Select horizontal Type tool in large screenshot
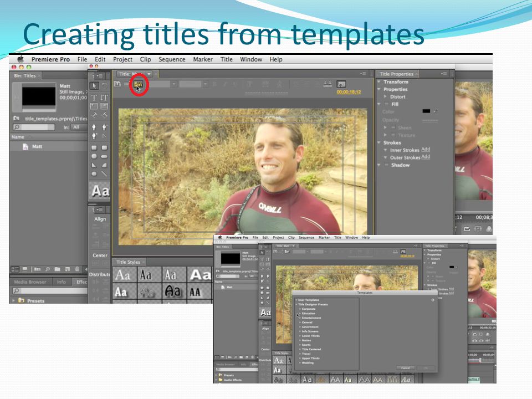The image size is (532, 399). (94, 98)
